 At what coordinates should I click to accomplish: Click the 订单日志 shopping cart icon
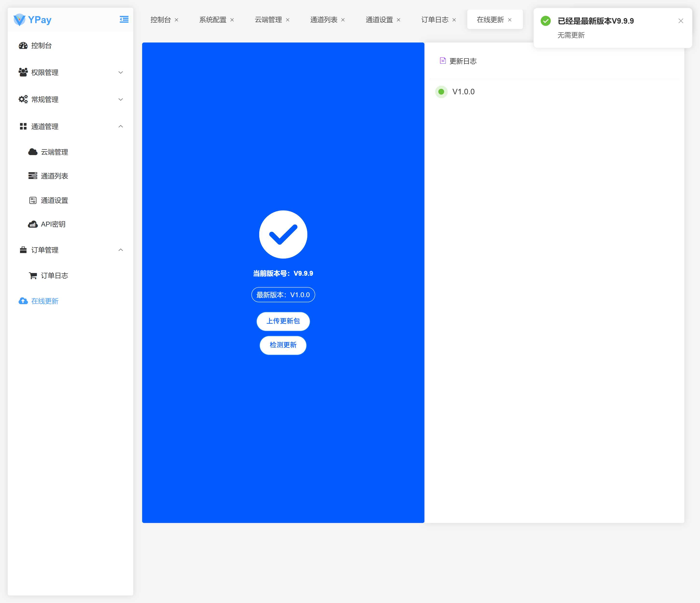pos(33,275)
